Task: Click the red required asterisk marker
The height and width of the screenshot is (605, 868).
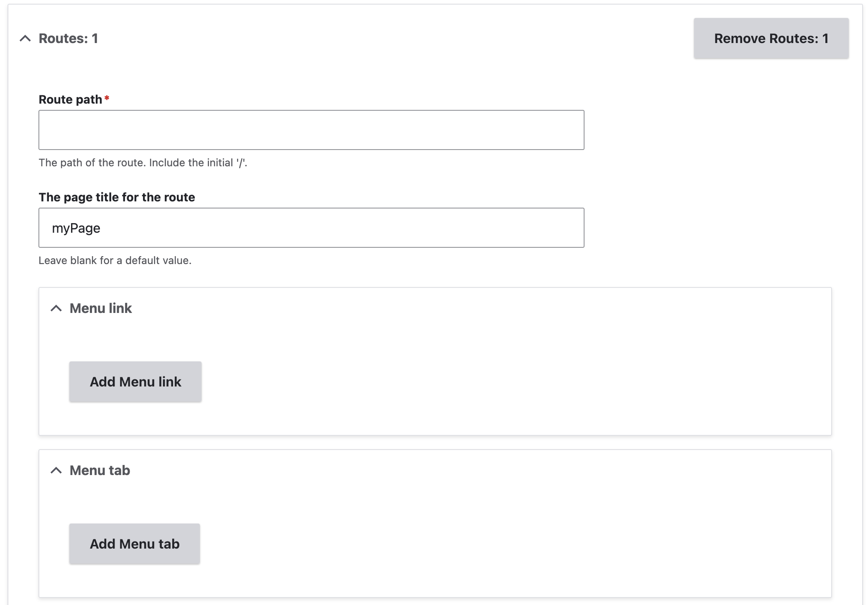Action: pos(107,98)
